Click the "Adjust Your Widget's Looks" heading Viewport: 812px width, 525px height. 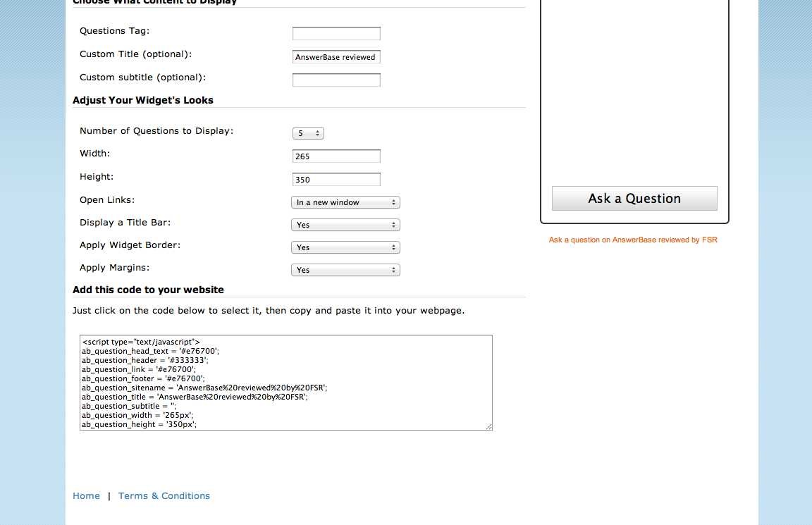tap(143, 100)
